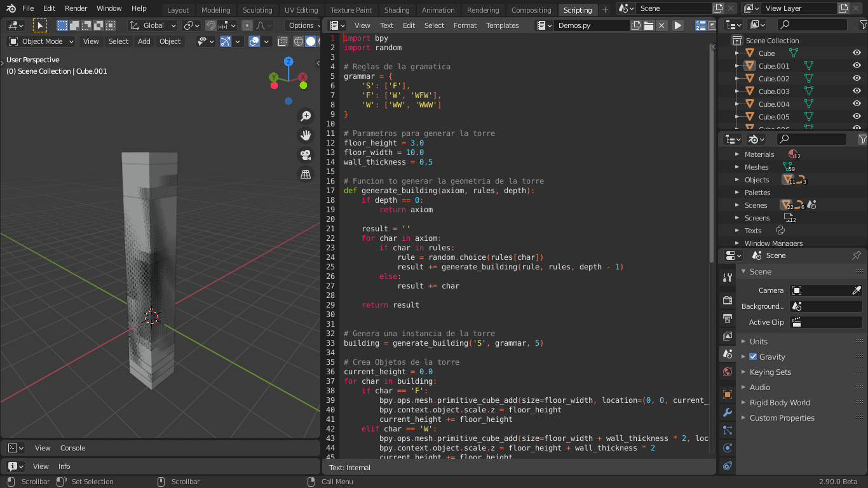Toggle the camera view icon

tap(306, 154)
